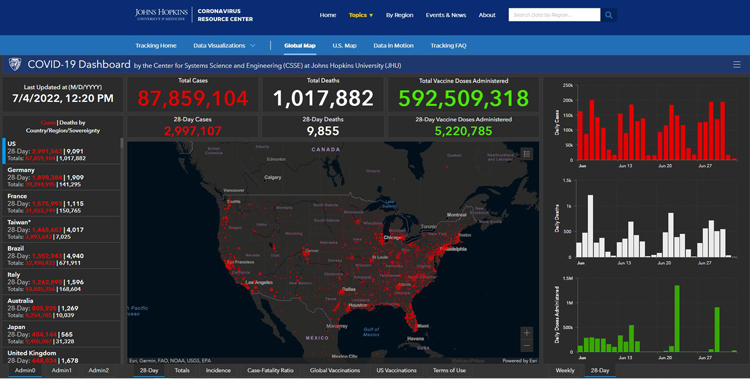
Task: Select the US entry in country list
Action: pyautogui.click(x=62, y=151)
